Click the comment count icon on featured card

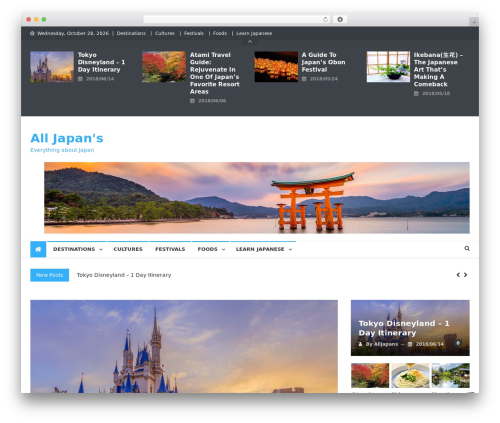tap(458, 343)
